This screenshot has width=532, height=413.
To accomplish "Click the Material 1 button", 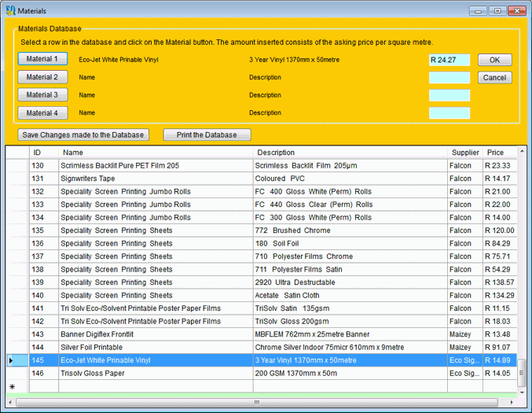I will coord(42,59).
